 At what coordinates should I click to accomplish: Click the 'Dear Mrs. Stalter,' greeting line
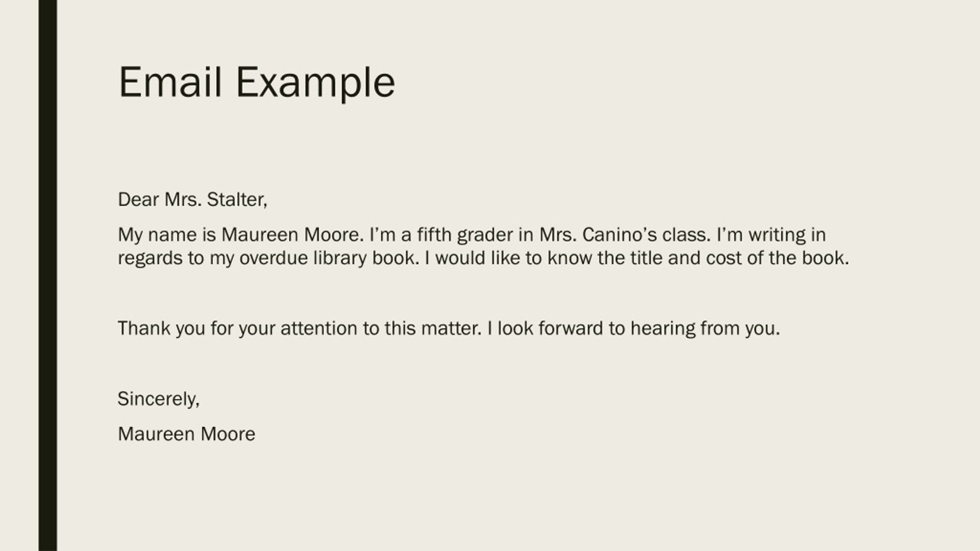click(193, 200)
